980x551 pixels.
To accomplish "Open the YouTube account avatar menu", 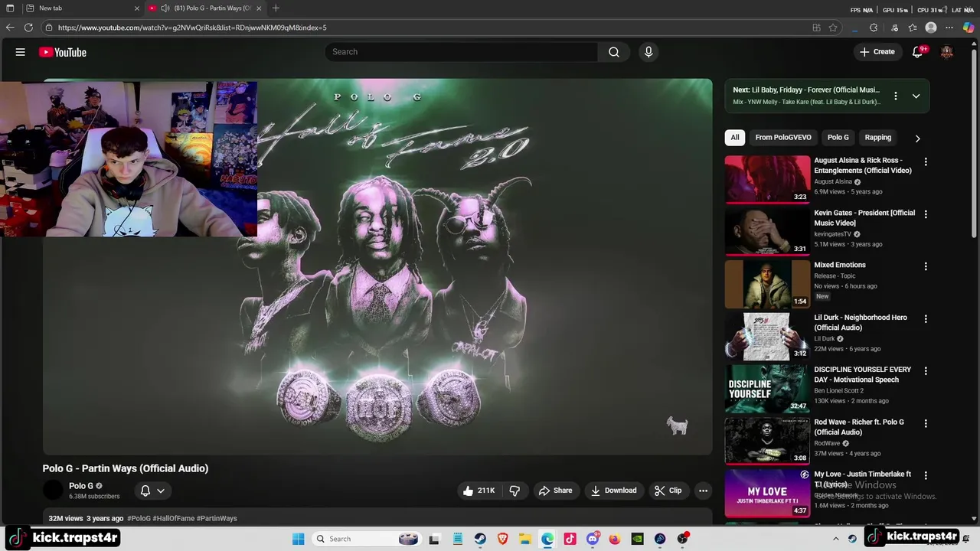I will [x=947, y=52].
